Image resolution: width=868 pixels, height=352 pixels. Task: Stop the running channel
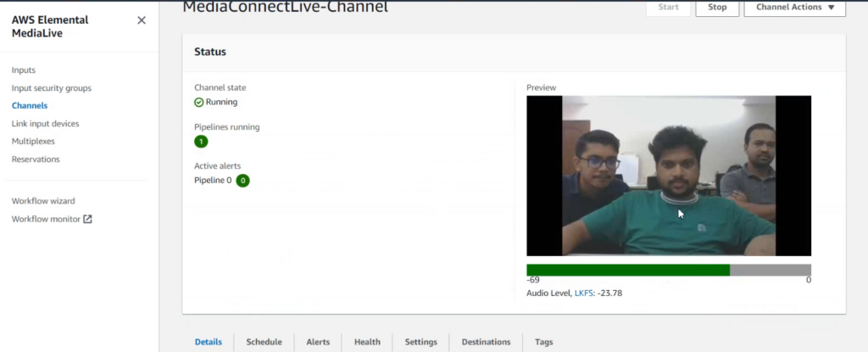pyautogui.click(x=717, y=7)
